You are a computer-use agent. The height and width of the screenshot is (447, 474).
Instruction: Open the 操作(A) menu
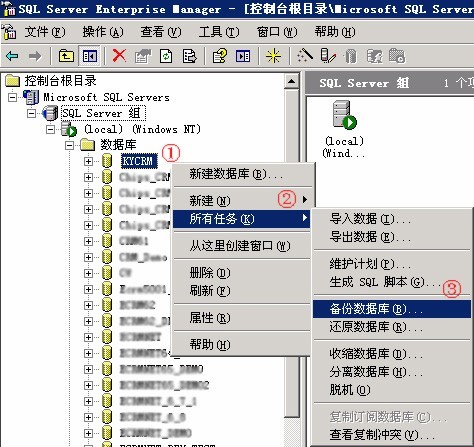103,32
